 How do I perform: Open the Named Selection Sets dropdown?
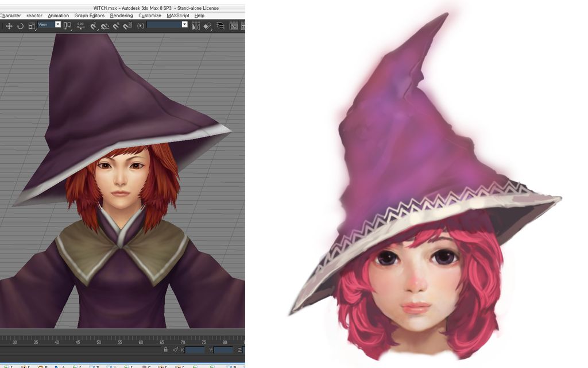167,25
